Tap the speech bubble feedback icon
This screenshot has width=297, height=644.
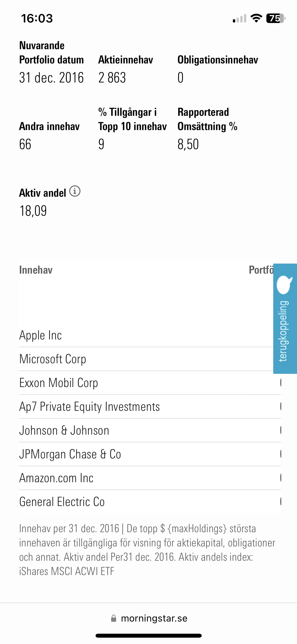[x=284, y=284]
